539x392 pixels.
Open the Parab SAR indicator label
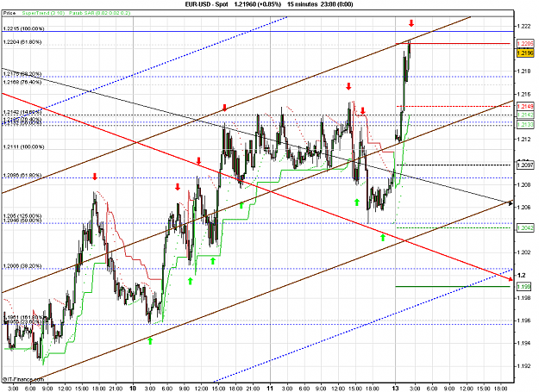99,13
